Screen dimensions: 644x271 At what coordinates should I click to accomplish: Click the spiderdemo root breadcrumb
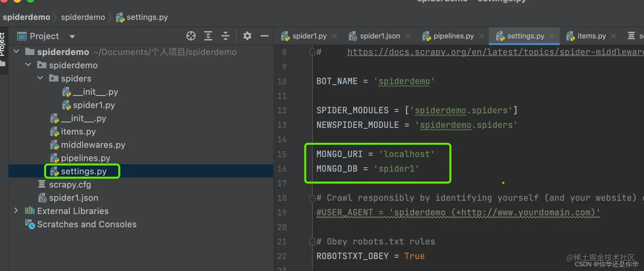pos(26,17)
